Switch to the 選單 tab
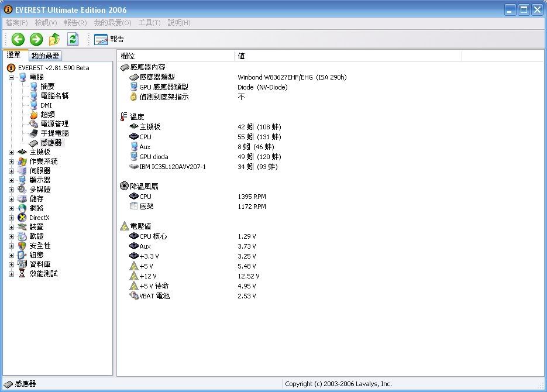The height and width of the screenshot is (392, 547). (x=14, y=55)
